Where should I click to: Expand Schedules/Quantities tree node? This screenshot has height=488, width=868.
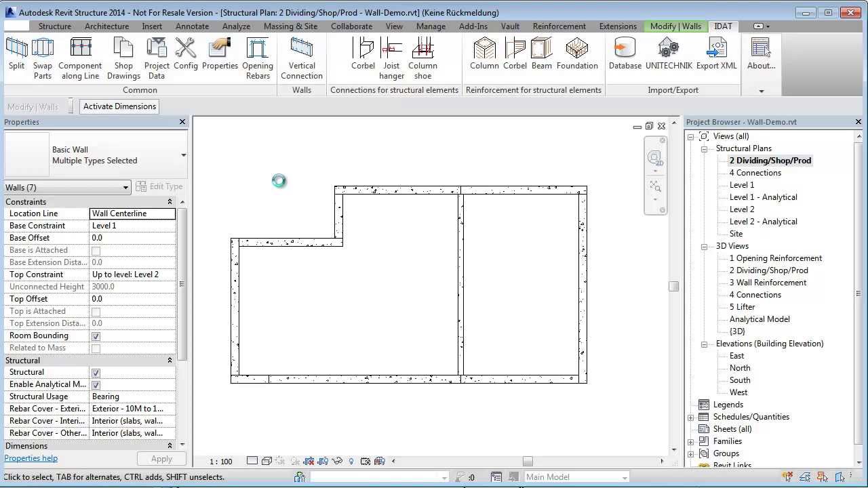pyautogui.click(x=691, y=417)
